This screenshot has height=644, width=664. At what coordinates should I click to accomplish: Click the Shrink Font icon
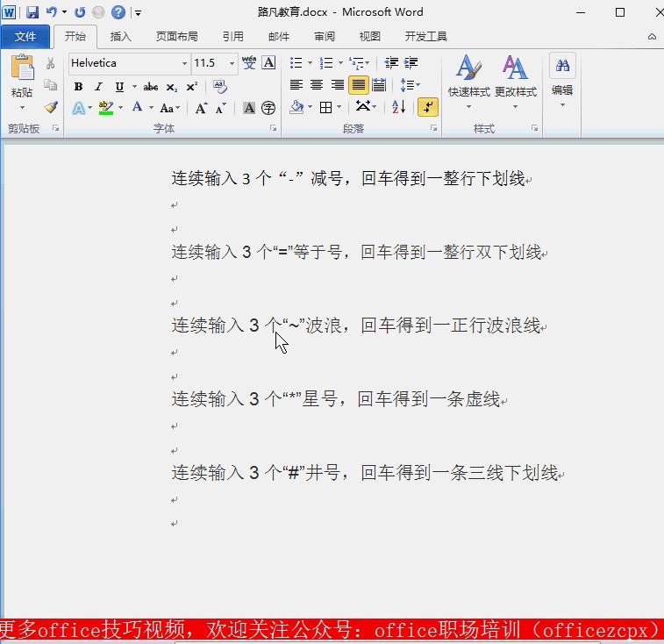click(221, 109)
